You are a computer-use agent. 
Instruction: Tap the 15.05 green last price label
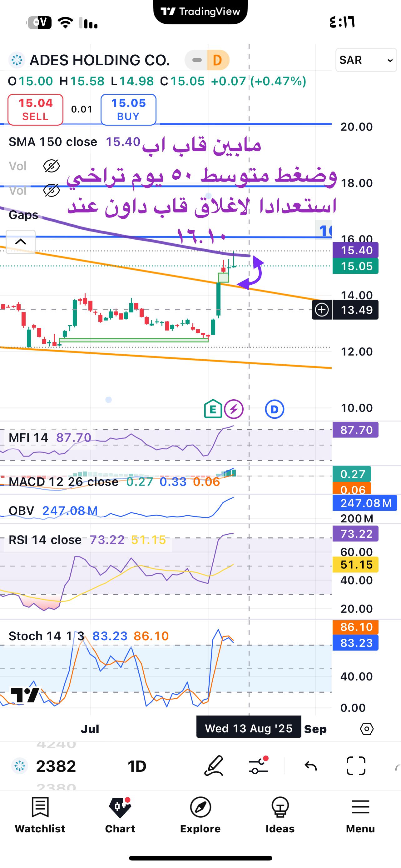pyautogui.click(x=355, y=266)
